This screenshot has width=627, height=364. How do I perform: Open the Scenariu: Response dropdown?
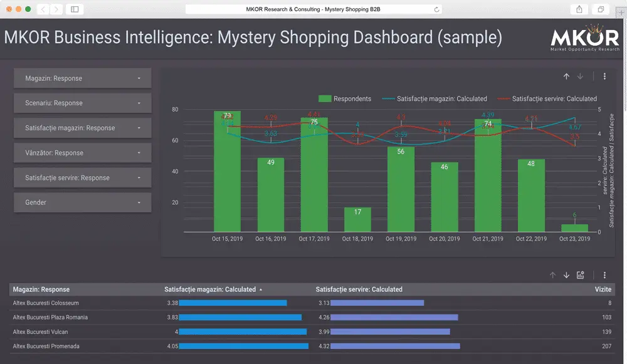82,103
